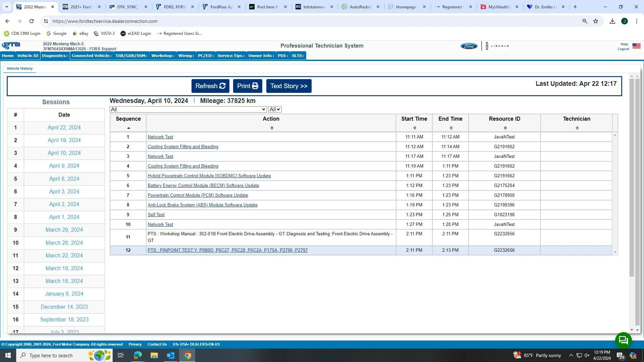Go back with the browser back arrow
Screen dimensions: 644x362
(x=7, y=21)
